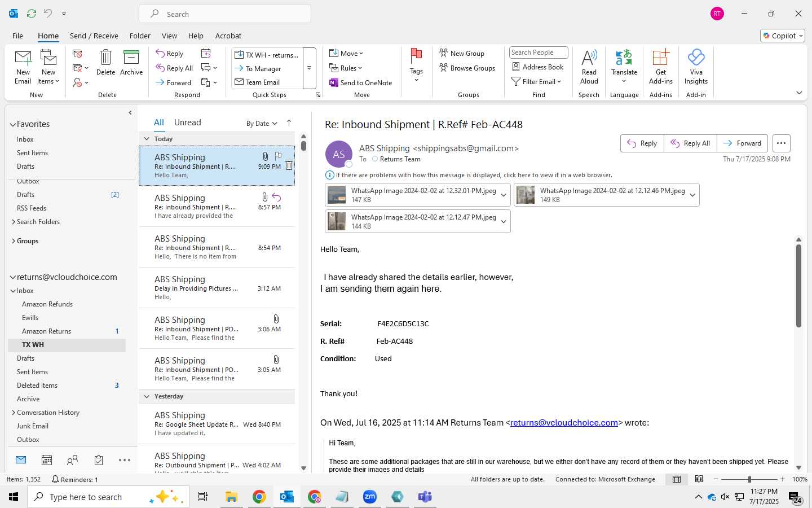Open Tasks view in navigation bar
This screenshot has height=508, width=812.
99,460
